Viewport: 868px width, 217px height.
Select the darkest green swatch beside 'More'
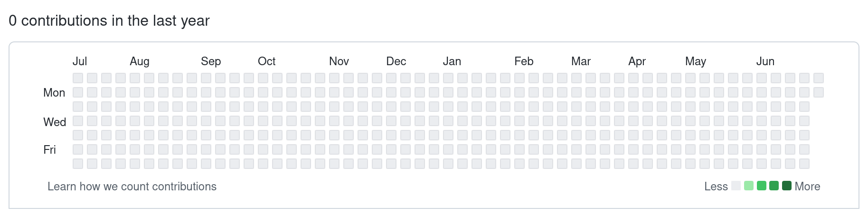pos(787,186)
